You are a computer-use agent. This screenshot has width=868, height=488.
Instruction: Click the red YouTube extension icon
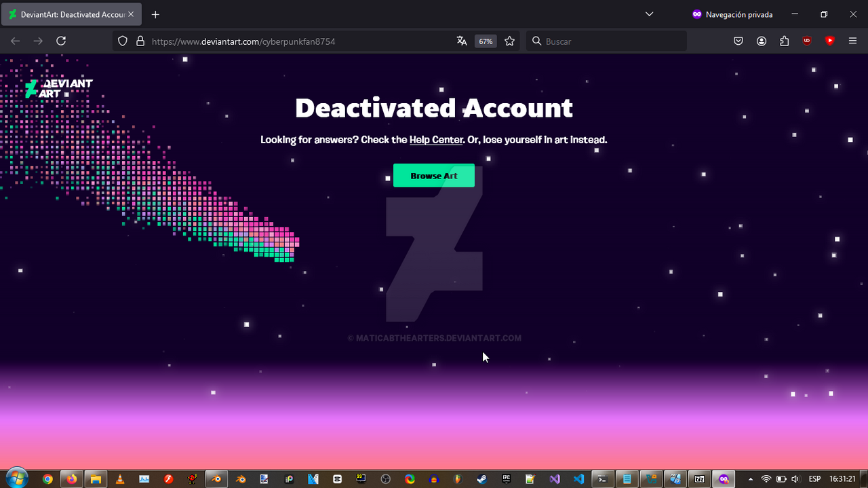point(830,41)
